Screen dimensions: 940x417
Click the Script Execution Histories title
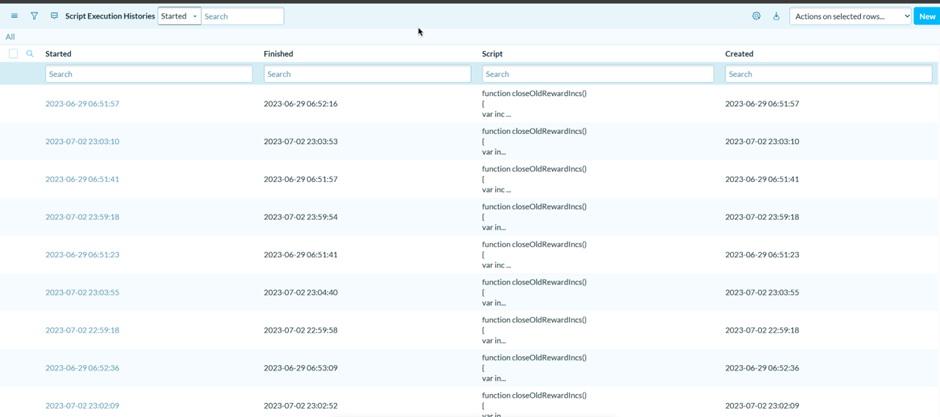(x=110, y=16)
